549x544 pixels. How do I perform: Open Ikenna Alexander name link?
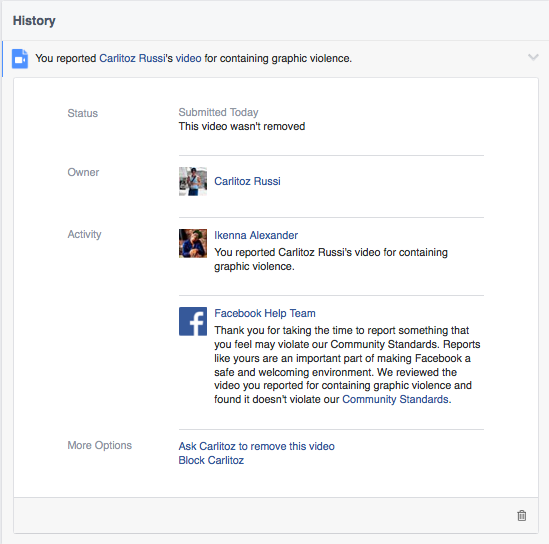(256, 235)
